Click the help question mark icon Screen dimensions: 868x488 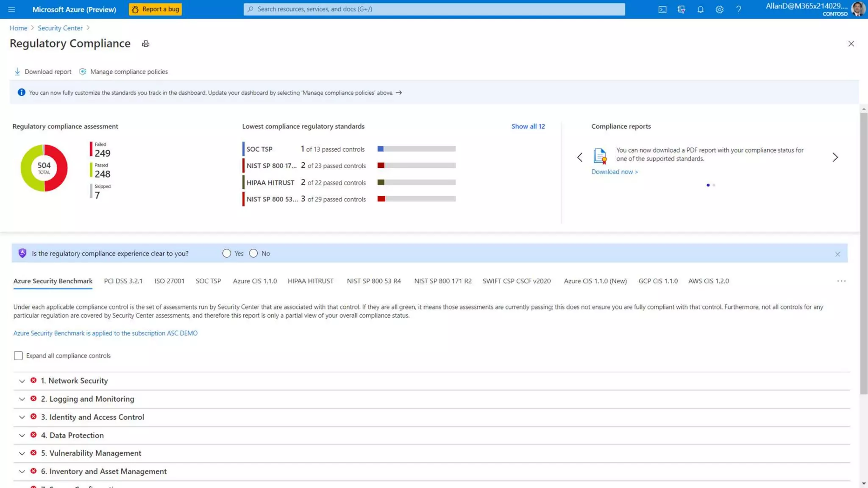point(738,9)
